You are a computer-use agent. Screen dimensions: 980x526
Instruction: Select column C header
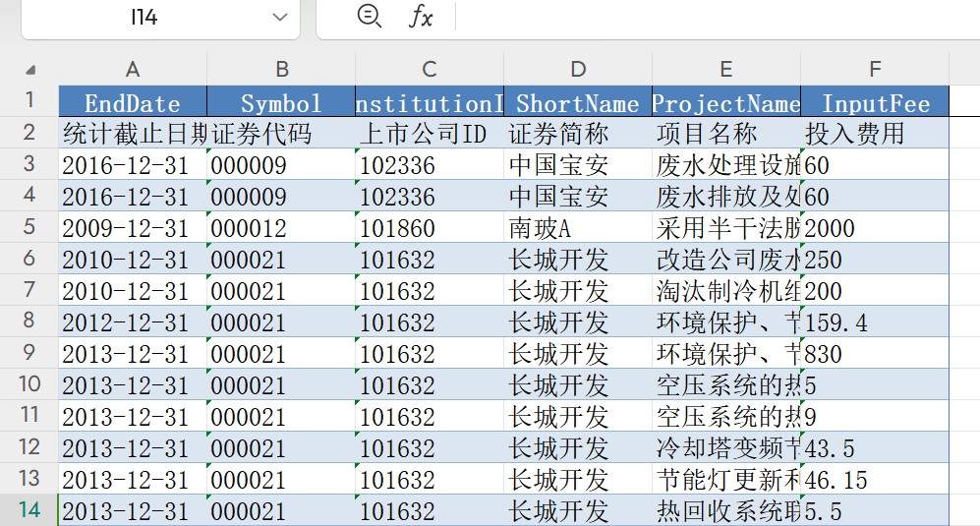point(430,69)
